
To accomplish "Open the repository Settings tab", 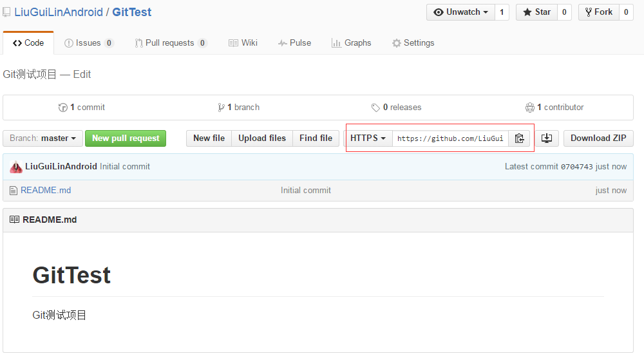I will (x=413, y=43).
